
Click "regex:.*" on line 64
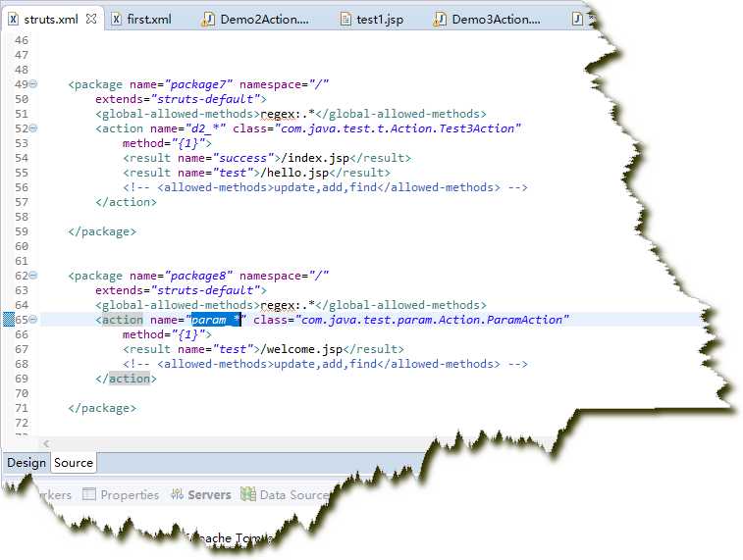tap(288, 305)
